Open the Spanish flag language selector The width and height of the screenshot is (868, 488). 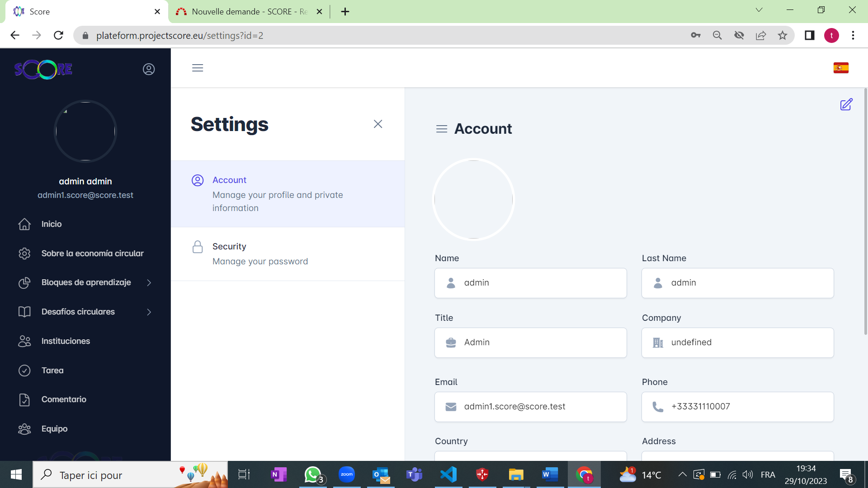pyautogui.click(x=841, y=68)
